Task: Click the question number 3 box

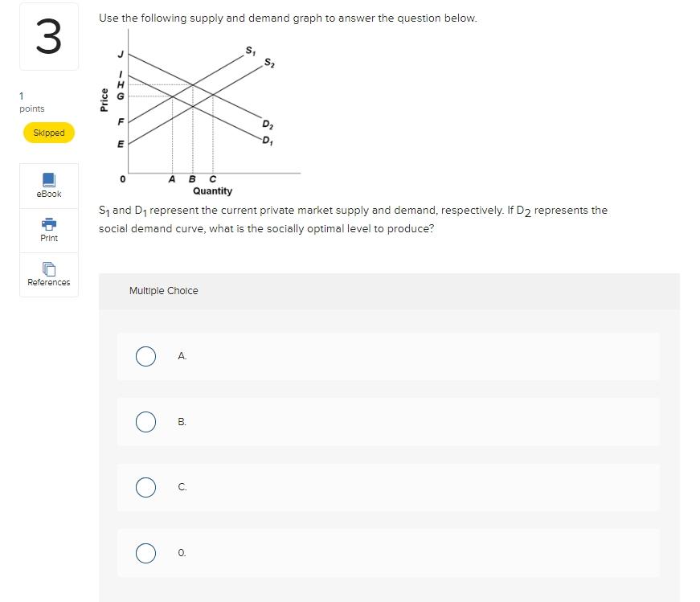Action: point(48,37)
